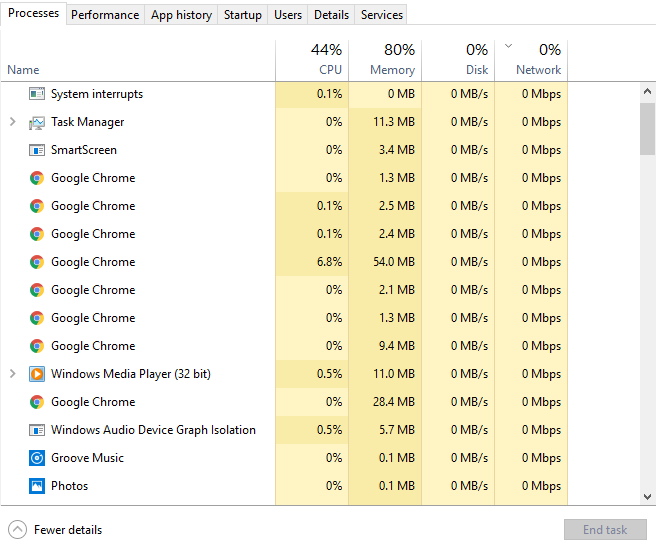Click the SmartScreen process icon
This screenshot has height=554, width=656.
tap(37, 150)
